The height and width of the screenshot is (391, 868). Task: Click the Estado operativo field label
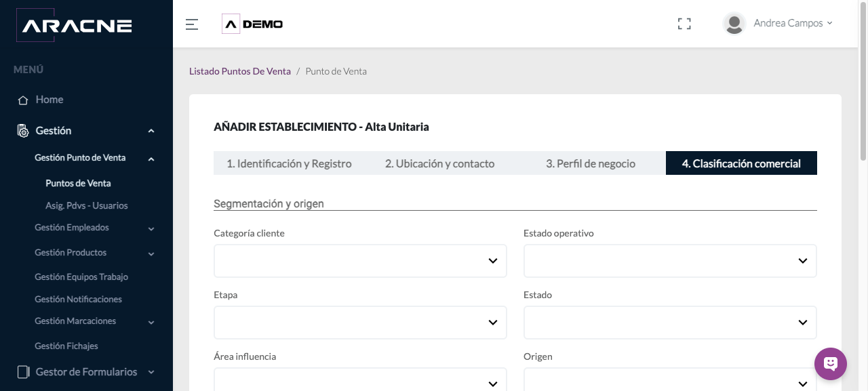pos(559,233)
